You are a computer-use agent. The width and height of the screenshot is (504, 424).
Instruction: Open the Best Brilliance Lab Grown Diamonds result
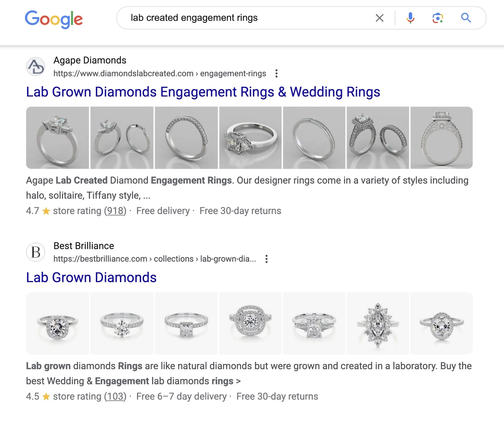click(x=91, y=278)
